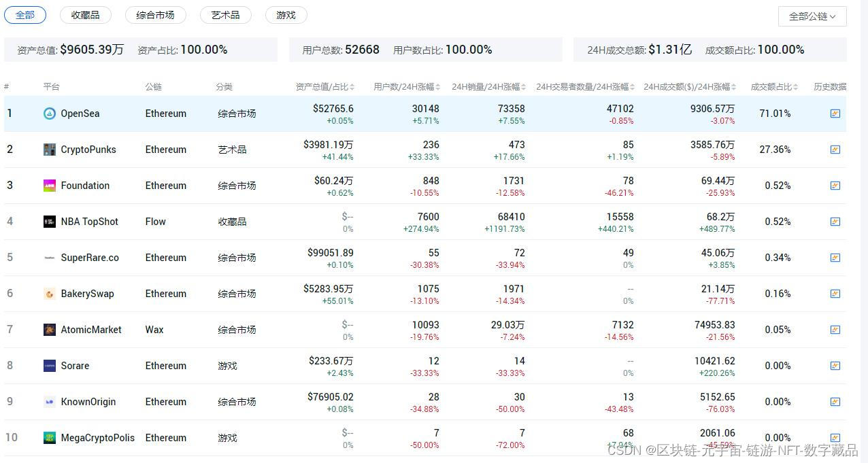Click the 用户总数 52668 summary
The width and height of the screenshot is (868, 463).
tap(341, 50)
